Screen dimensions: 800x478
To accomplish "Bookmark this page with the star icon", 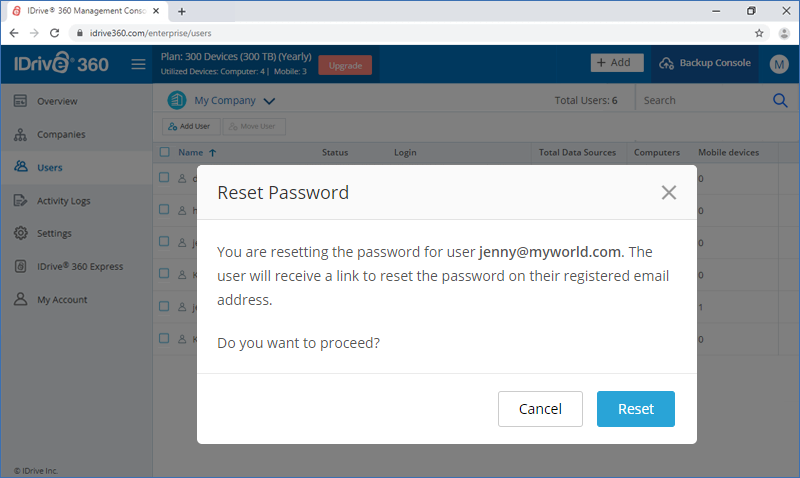I will point(759,33).
